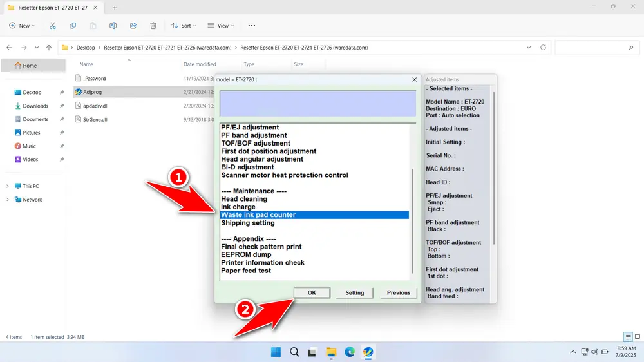Go forward with the Forward arrow
The image size is (644, 362).
click(x=24, y=48)
